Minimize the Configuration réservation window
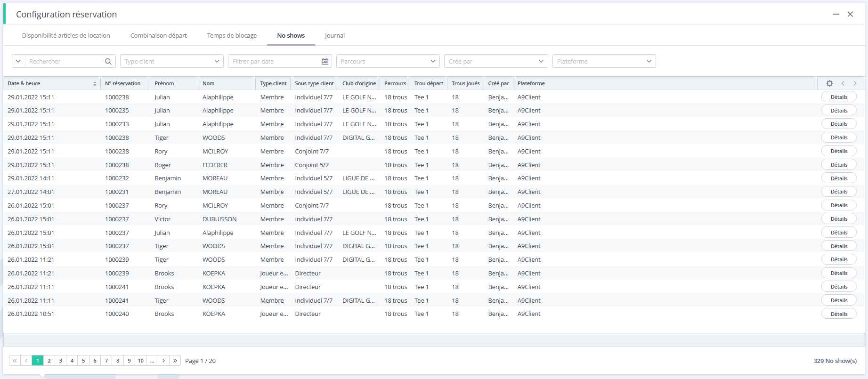868x379 pixels. pyautogui.click(x=836, y=14)
